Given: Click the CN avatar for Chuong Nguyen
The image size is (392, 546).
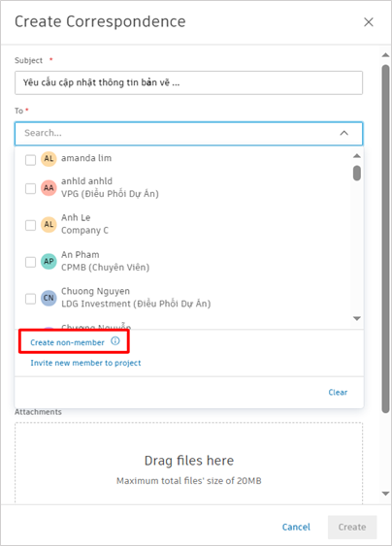Looking at the screenshot, I should coord(49,298).
